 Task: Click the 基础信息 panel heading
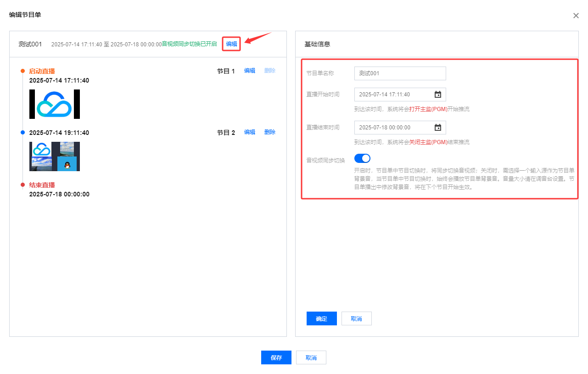(318, 45)
